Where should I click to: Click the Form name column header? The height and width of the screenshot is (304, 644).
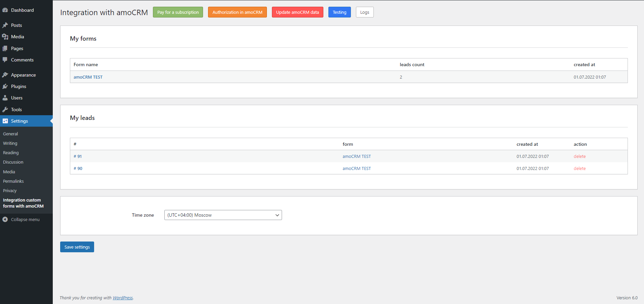click(x=86, y=64)
